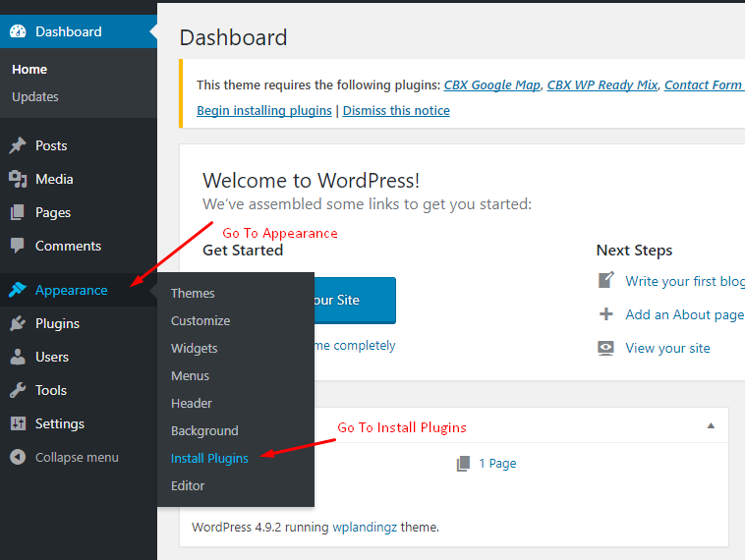Click the blue Customize Your Site button
The width and height of the screenshot is (745, 560).
[355, 301]
